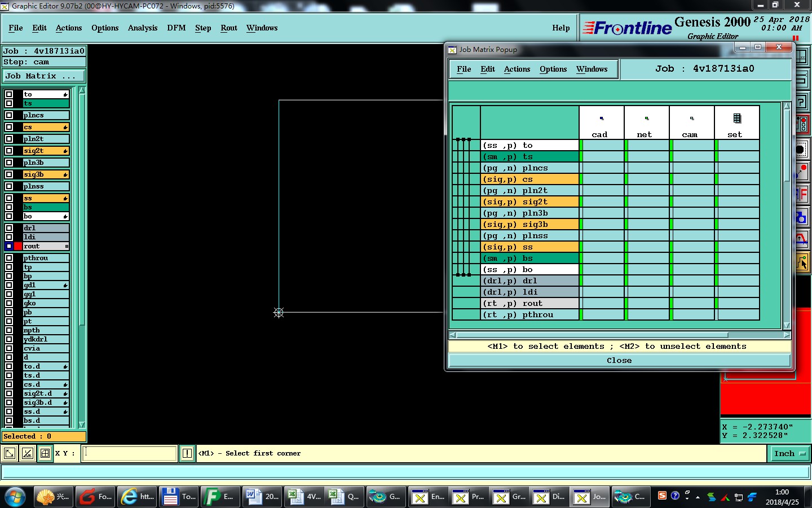The image size is (812, 508).
Task: Click Job Matrix scrollbar up arrow
Action: [x=787, y=106]
